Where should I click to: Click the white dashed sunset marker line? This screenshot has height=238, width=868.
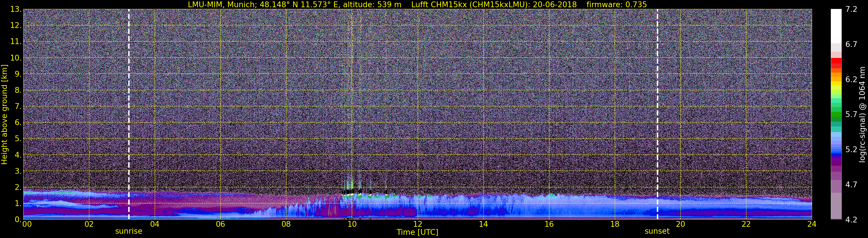point(657,114)
